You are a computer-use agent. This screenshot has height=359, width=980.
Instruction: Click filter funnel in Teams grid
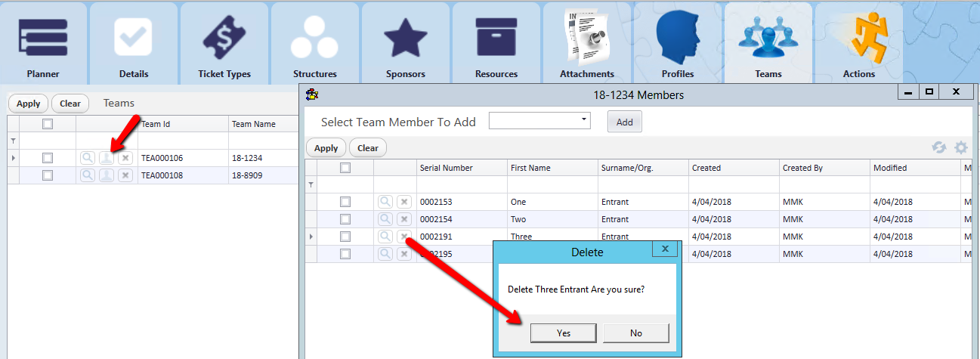coord(12,141)
